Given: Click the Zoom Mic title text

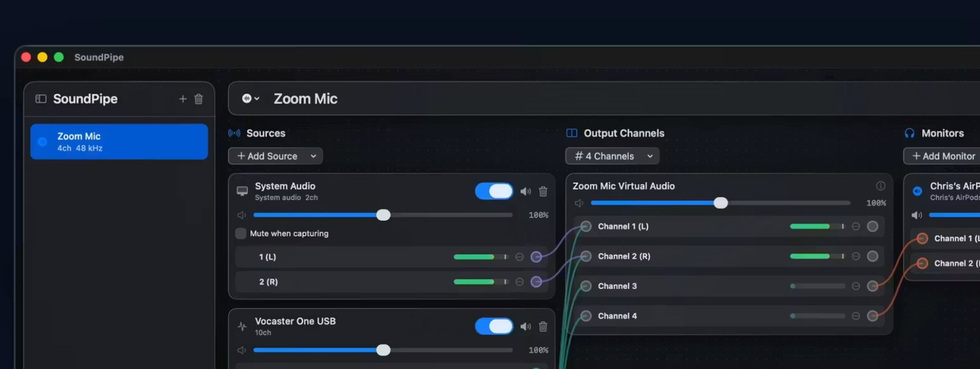Looking at the screenshot, I should pyautogui.click(x=306, y=99).
